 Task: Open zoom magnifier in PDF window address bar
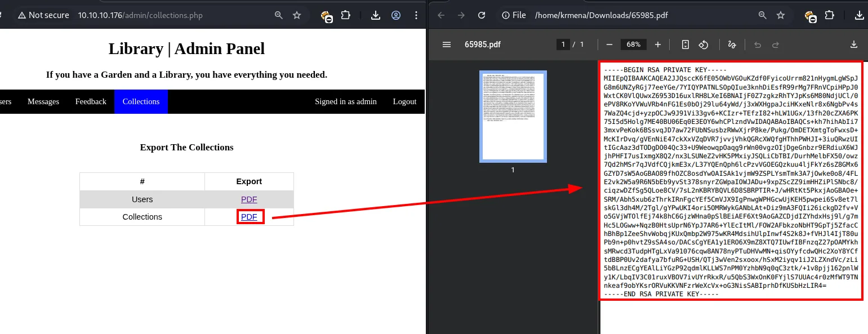click(763, 15)
